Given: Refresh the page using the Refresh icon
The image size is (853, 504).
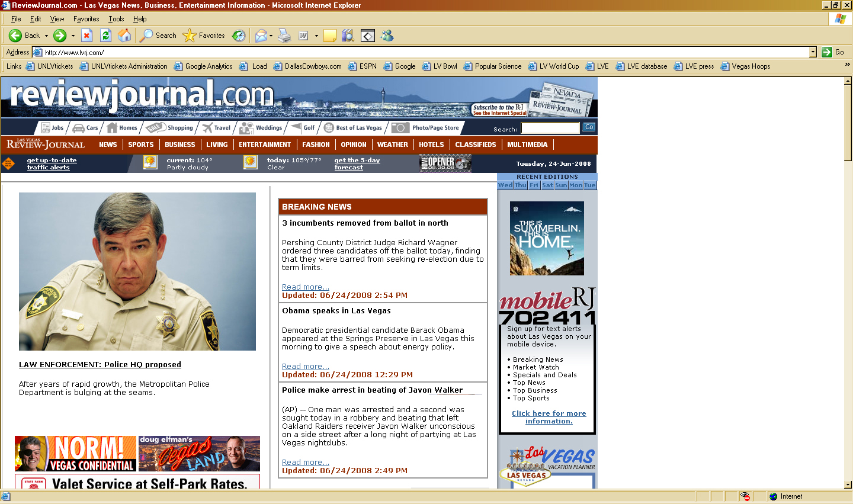Looking at the screenshot, I should 105,36.
